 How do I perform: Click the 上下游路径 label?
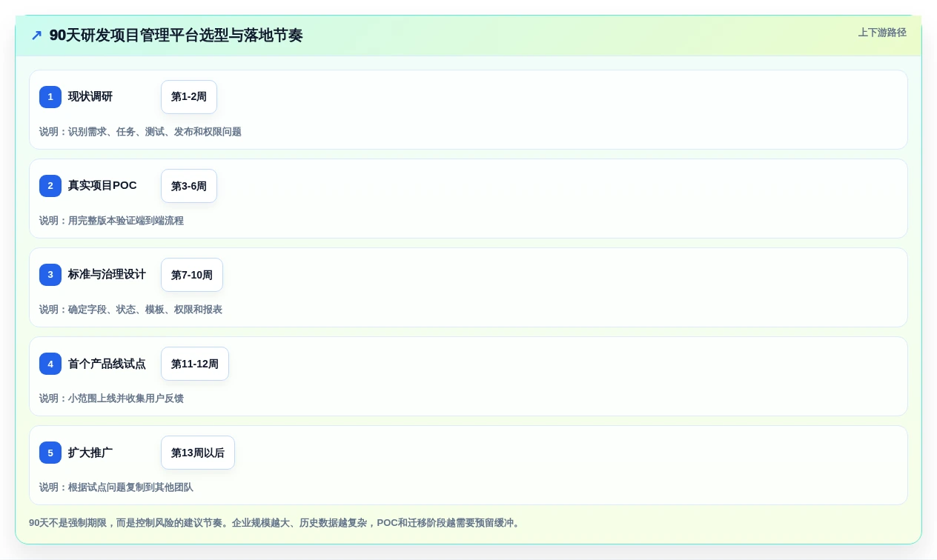[x=882, y=33]
